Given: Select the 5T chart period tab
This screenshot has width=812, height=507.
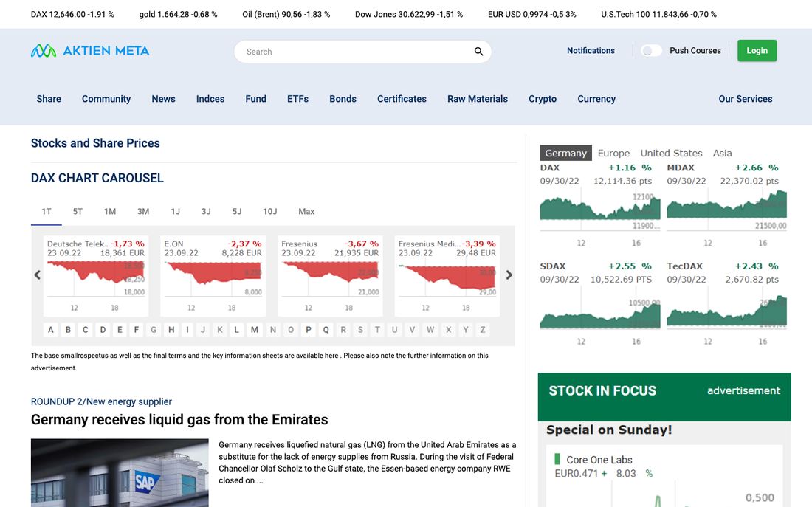Looking at the screenshot, I should coord(78,211).
